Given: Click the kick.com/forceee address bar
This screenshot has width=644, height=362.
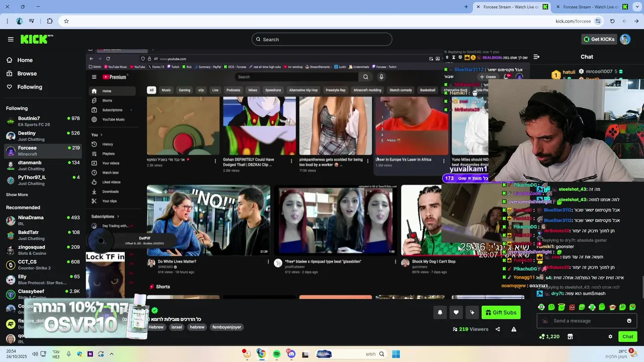Looking at the screenshot, I should point(332,21).
